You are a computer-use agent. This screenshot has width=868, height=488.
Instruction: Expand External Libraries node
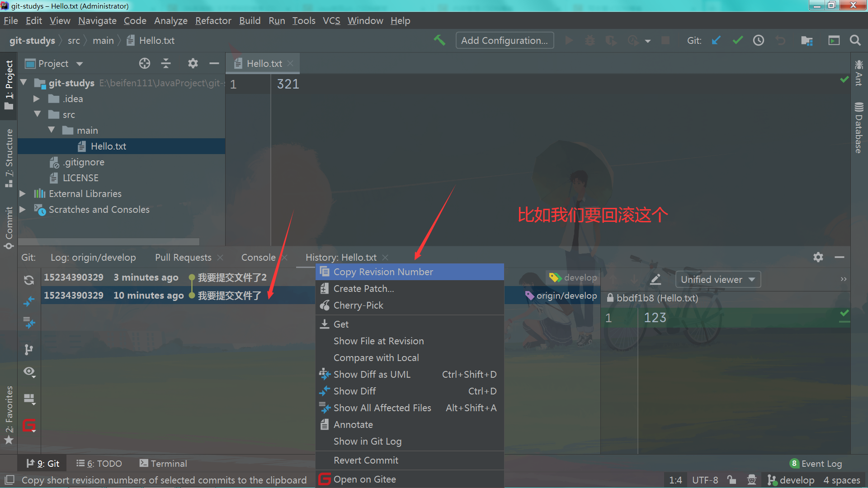tap(22, 193)
